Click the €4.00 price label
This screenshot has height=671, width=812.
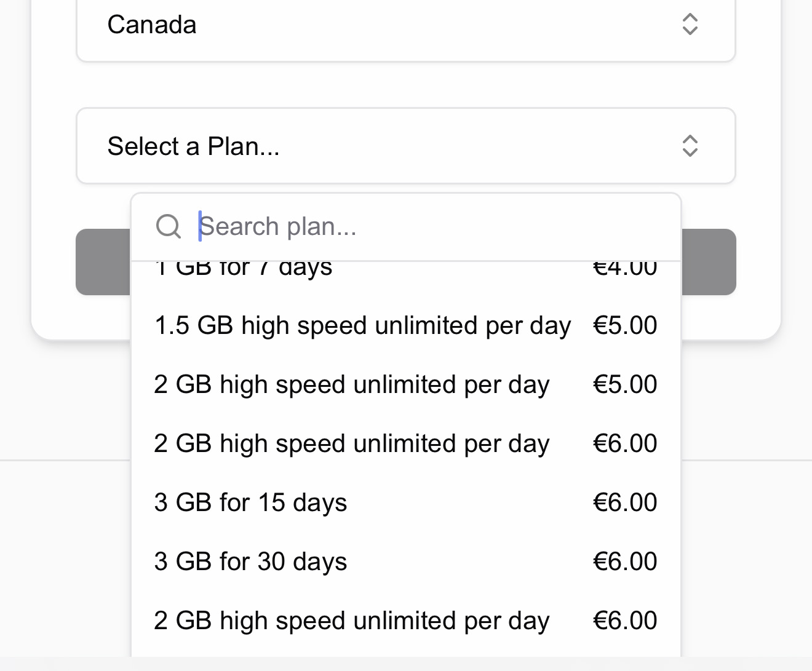[625, 269]
